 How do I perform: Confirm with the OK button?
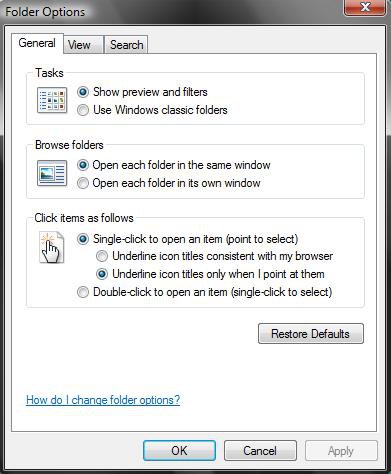(x=179, y=451)
